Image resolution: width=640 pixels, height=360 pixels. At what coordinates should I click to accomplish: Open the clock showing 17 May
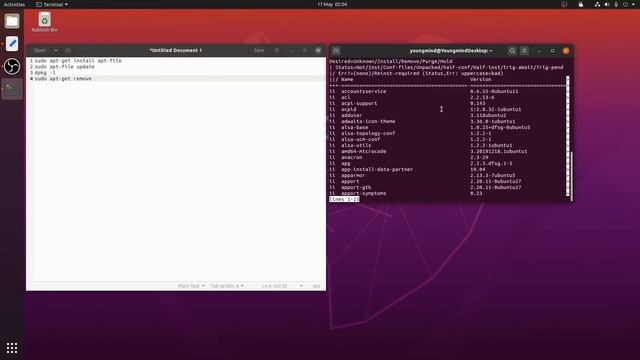pyautogui.click(x=332, y=4)
